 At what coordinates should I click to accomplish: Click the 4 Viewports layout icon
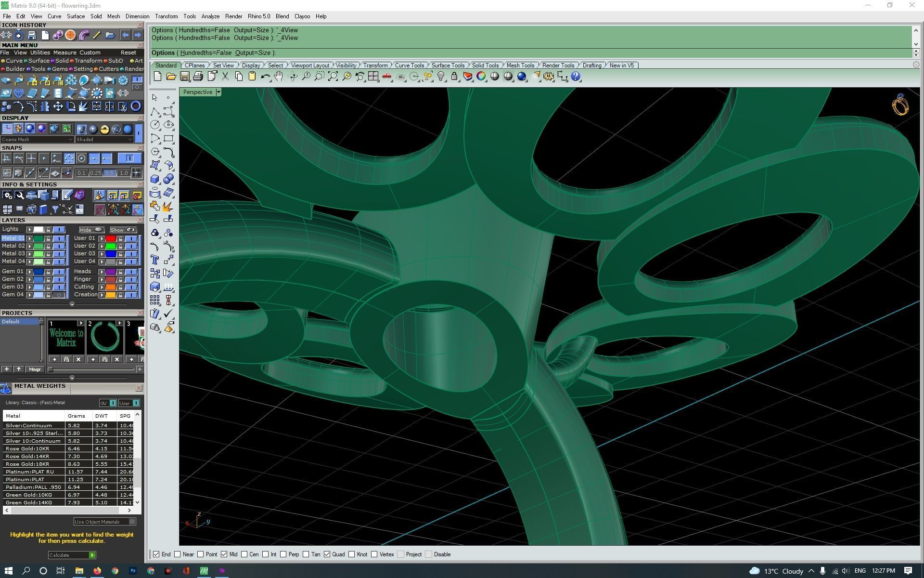373,77
